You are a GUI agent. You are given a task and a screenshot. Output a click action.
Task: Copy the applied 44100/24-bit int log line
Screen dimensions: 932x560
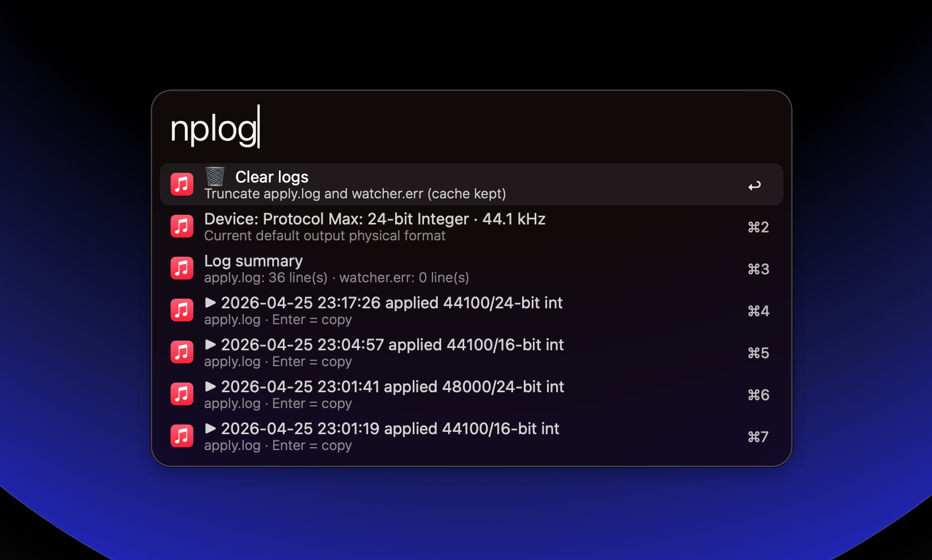(x=472, y=310)
